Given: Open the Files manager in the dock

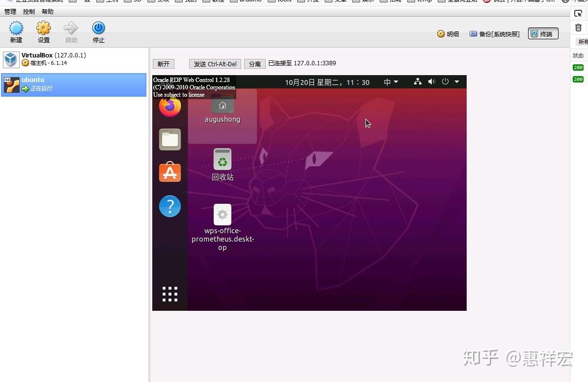Looking at the screenshot, I should (x=169, y=139).
